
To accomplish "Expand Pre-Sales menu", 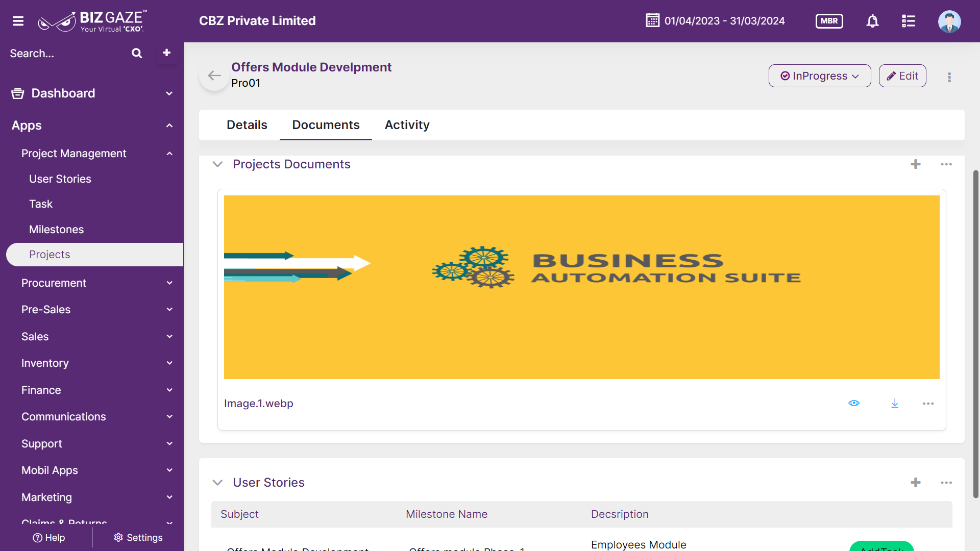I will tap(169, 309).
